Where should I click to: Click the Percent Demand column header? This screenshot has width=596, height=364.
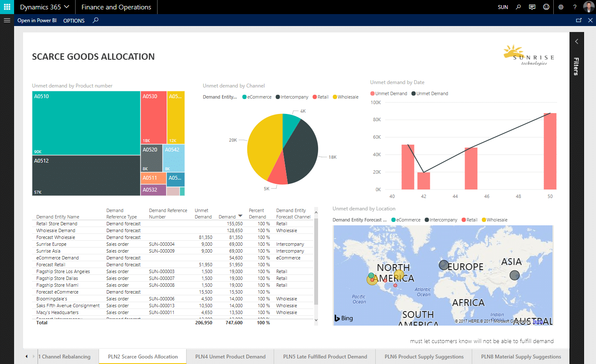(257, 213)
